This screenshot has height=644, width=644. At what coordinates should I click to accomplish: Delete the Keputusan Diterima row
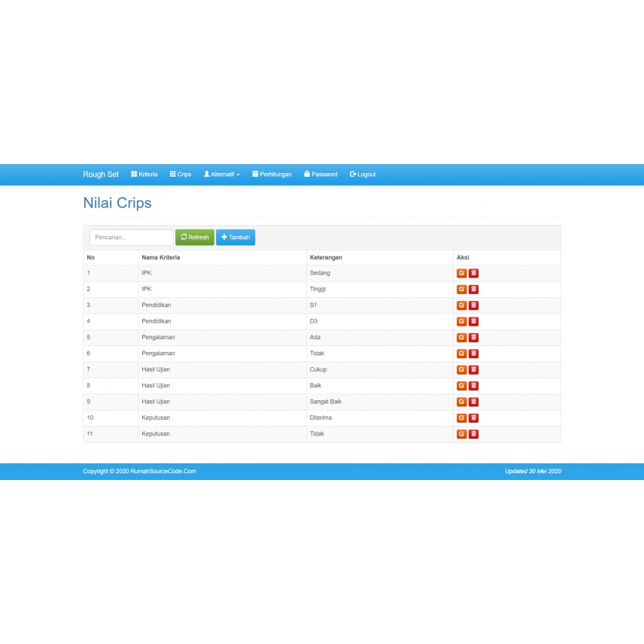(473, 418)
